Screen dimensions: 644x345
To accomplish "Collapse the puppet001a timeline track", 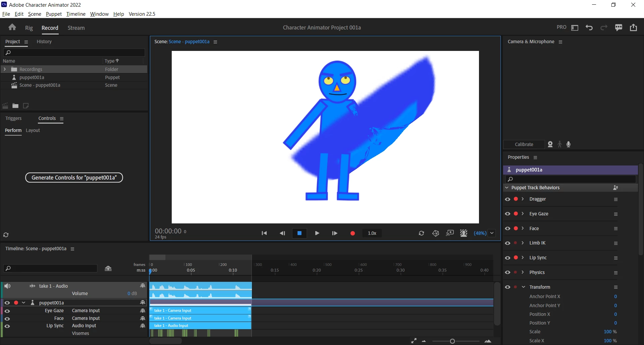I will click(23, 303).
